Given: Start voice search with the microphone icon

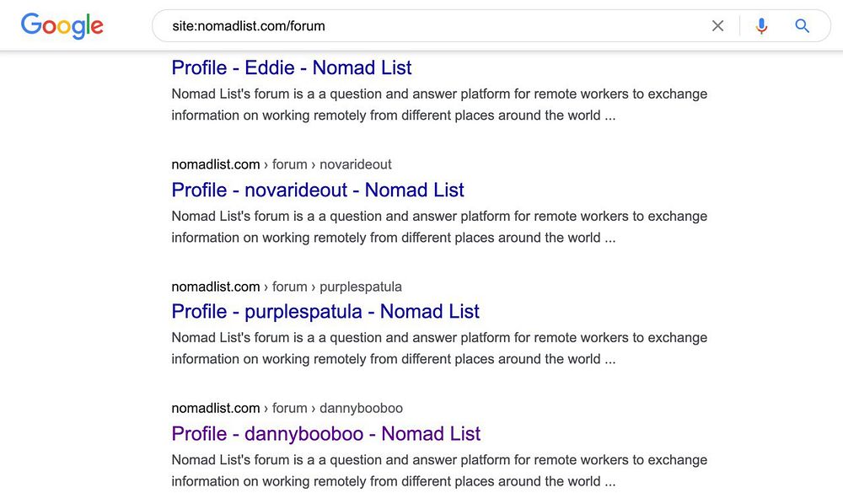Looking at the screenshot, I should coord(761,26).
